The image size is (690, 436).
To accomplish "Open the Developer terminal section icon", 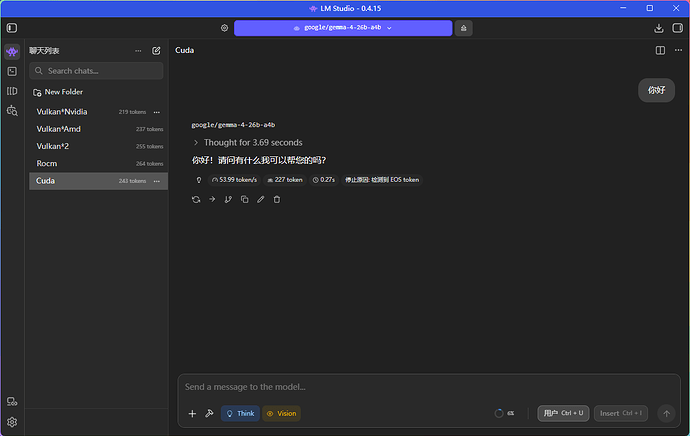I will click(x=12, y=71).
